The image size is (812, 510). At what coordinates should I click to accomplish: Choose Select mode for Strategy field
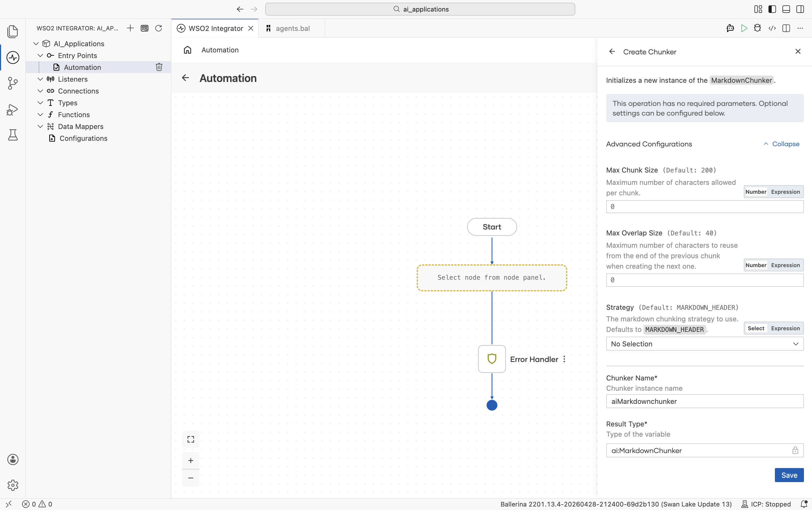point(756,328)
